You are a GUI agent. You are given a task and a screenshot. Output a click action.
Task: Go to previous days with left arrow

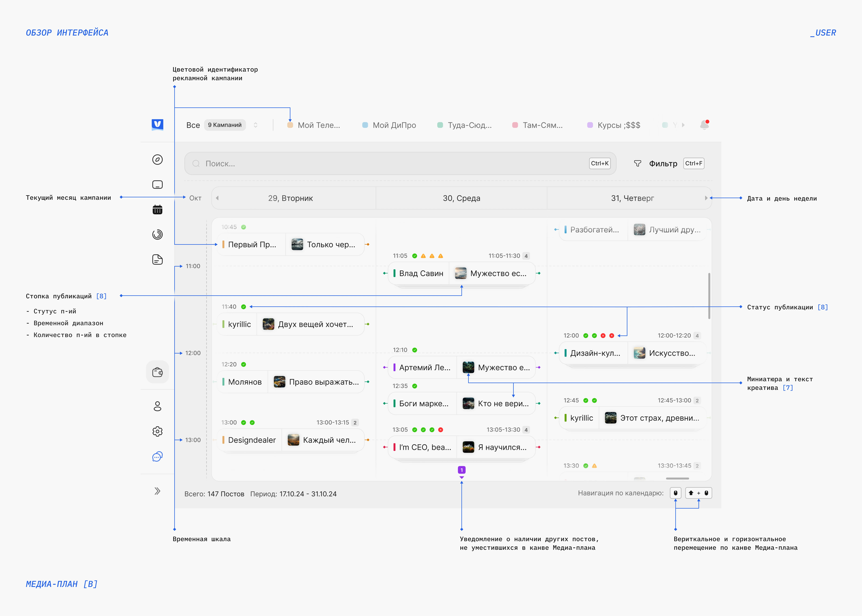(x=217, y=198)
